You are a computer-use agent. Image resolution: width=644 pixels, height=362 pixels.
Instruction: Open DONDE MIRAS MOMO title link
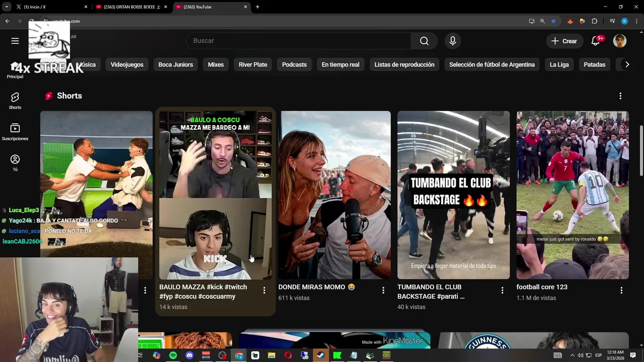316,287
